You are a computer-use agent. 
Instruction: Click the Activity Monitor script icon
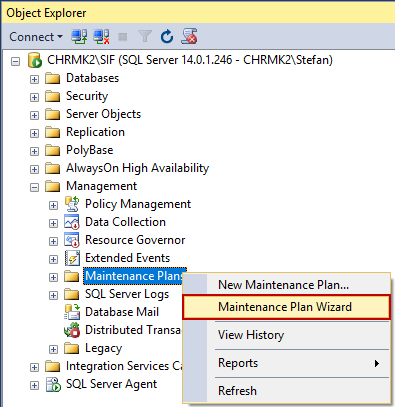[x=189, y=36]
